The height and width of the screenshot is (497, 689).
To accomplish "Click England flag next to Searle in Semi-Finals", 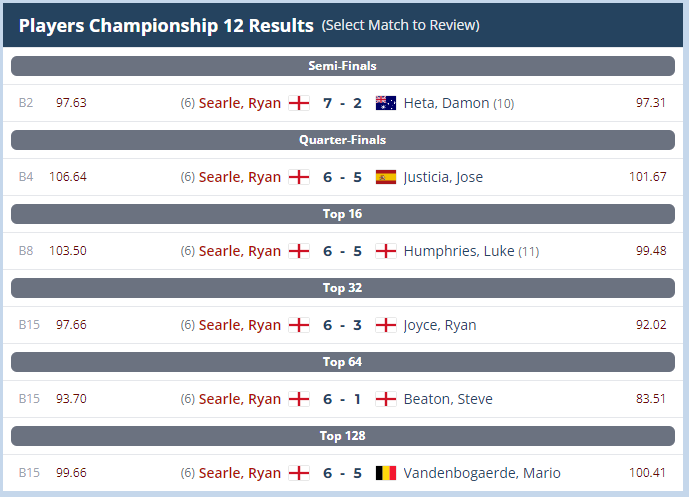I will 299,103.
